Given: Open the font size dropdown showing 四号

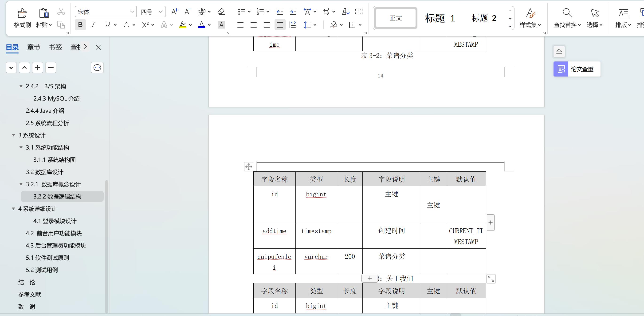Looking at the screenshot, I should tap(161, 12).
